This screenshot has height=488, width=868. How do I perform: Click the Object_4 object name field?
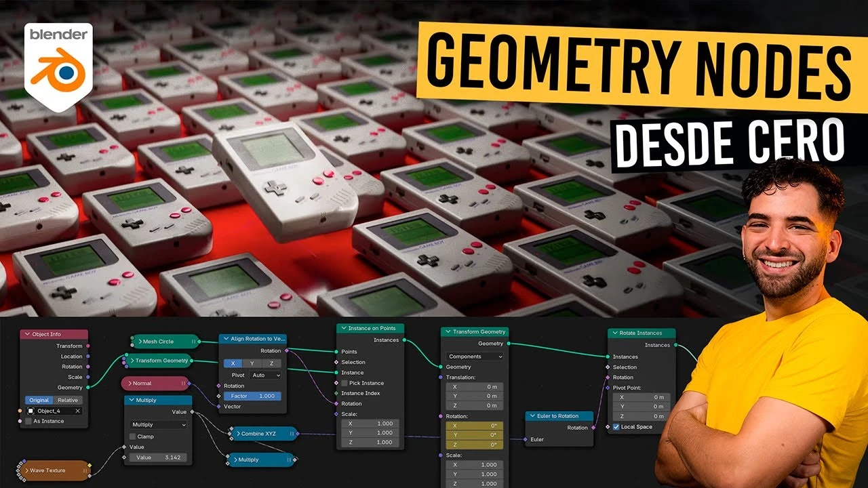[54, 411]
